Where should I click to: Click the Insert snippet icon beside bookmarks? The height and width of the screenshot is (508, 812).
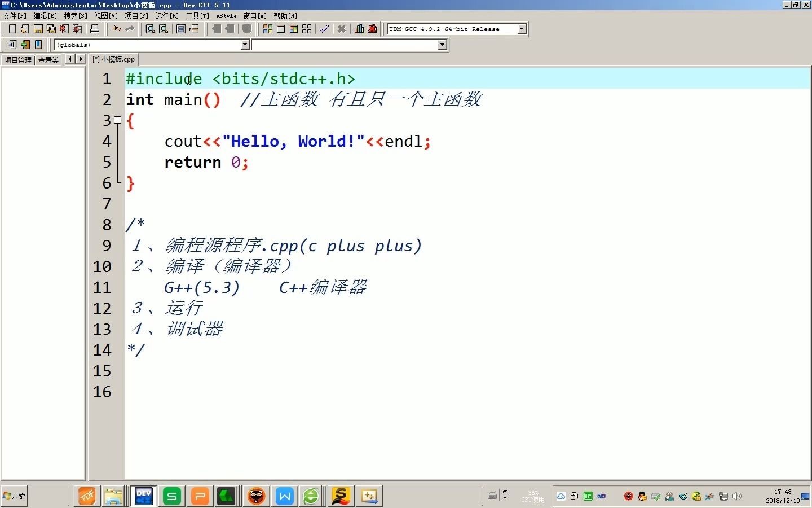pos(247,29)
